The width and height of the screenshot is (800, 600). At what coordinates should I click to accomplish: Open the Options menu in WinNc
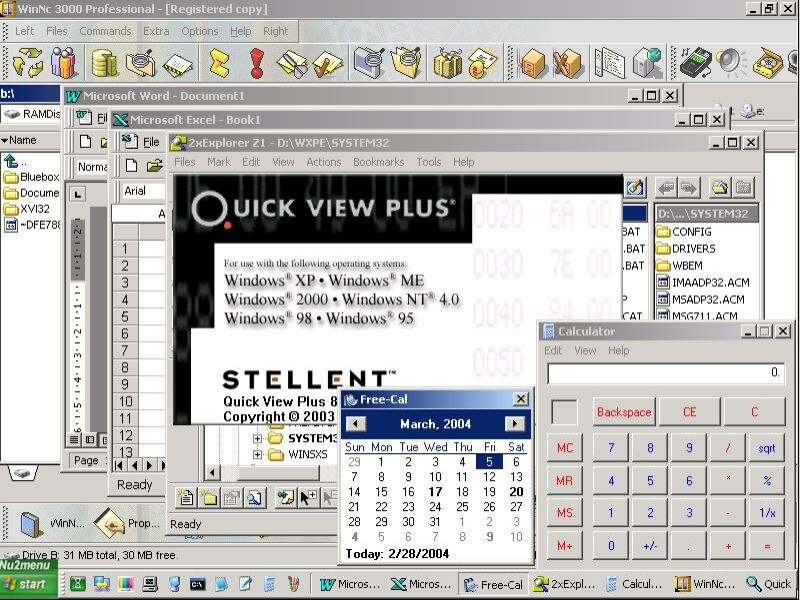(199, 31)
